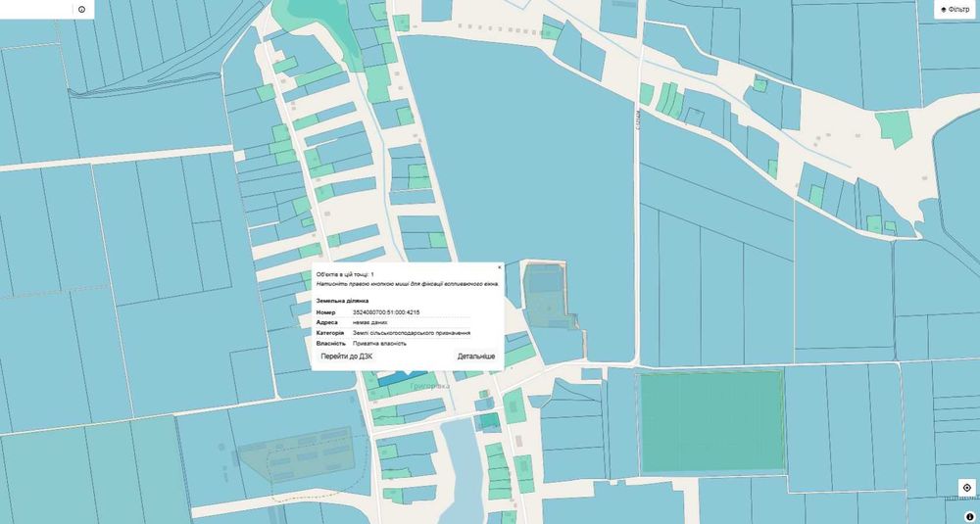Click the Детальніше button
980x524 pixels.
coord(476,357)
